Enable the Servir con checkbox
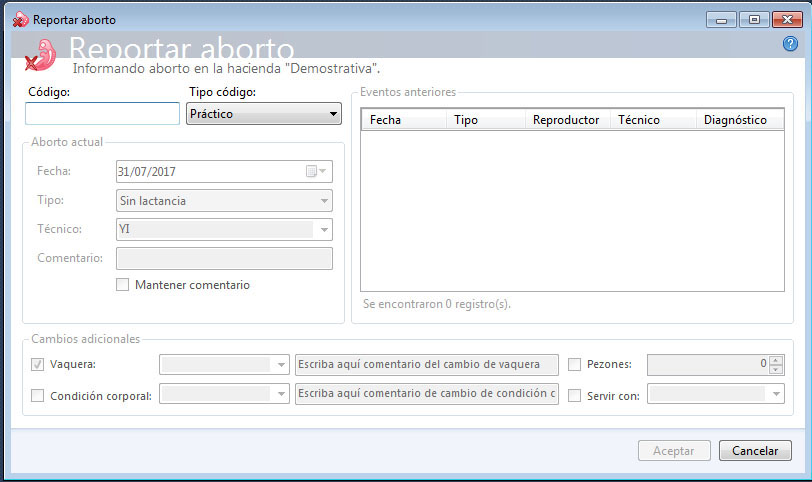This screenshot has width=812, height=482. 574,396
